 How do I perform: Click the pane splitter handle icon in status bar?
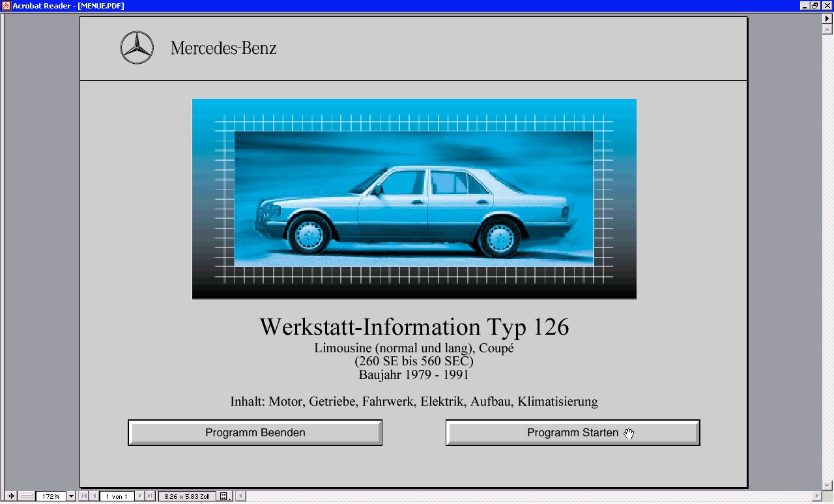(x=26, y=496)
